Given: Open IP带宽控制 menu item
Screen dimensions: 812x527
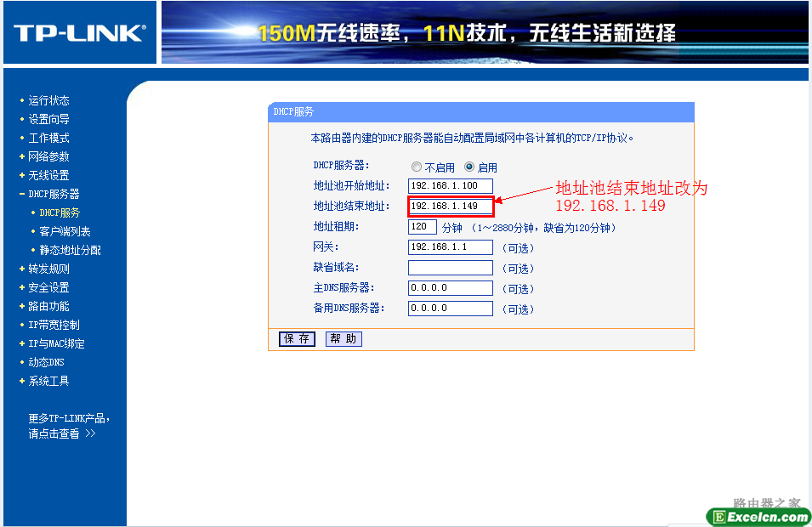Looking at the screenshot, I should 54,325.
